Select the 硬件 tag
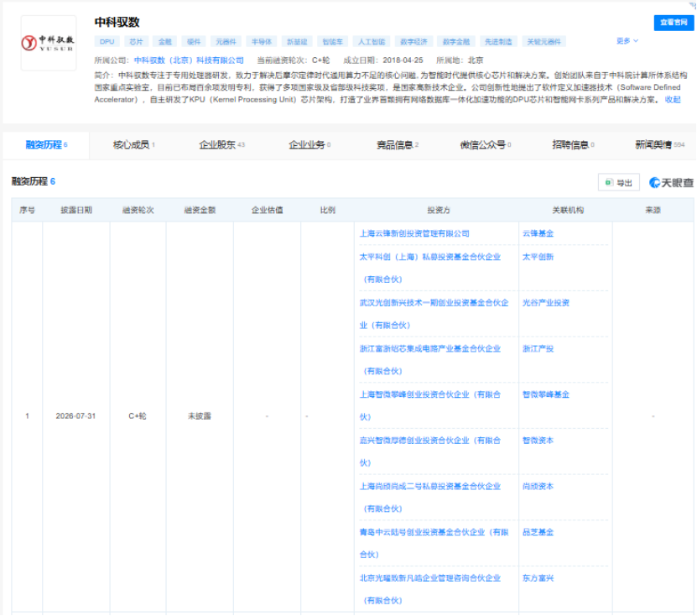The width and height of the screenshot is (697, 616). 194,42
